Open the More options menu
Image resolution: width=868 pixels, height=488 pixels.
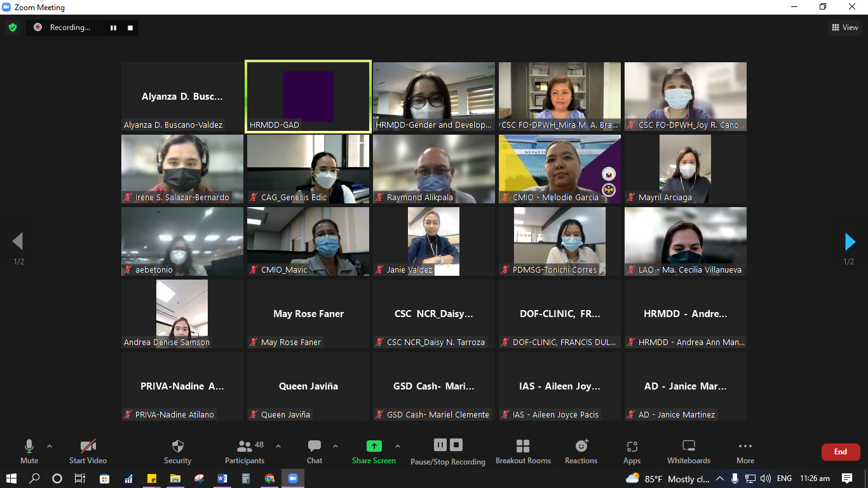tap(745, 452)
